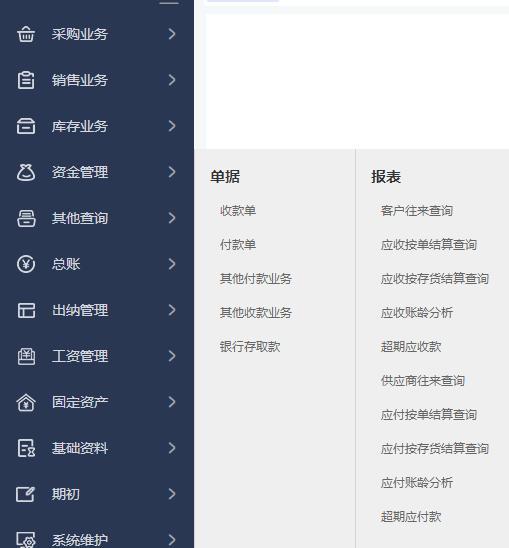
Task: Expand the 期初 chevron arrow
Action: pyautogui.click(x=172, y=494)
